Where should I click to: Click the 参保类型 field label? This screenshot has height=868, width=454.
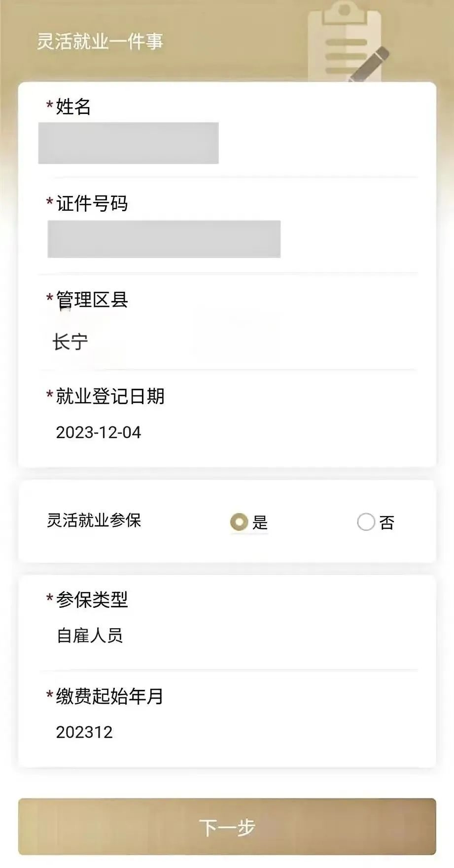click(x=92, y=600)
